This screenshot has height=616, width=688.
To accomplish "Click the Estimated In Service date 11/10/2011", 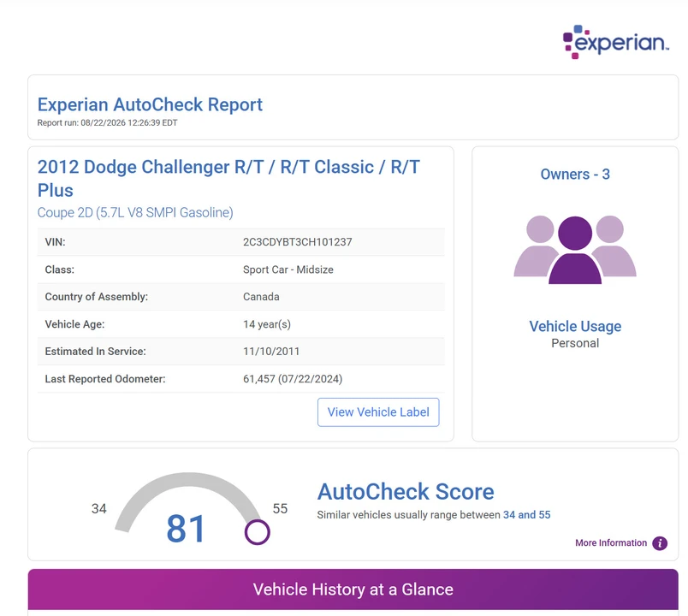I will (x=271, y=352).
